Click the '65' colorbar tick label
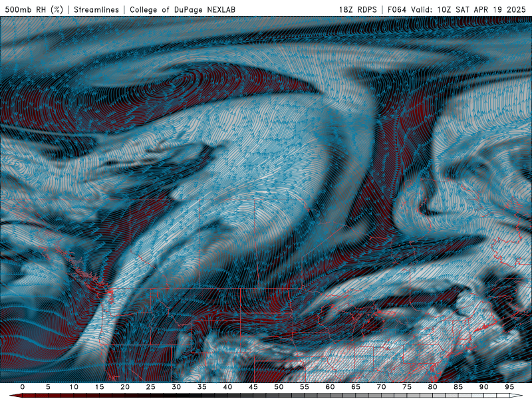Image resolution: width=532 pixels, height=399 pixels. click(356, 387)
